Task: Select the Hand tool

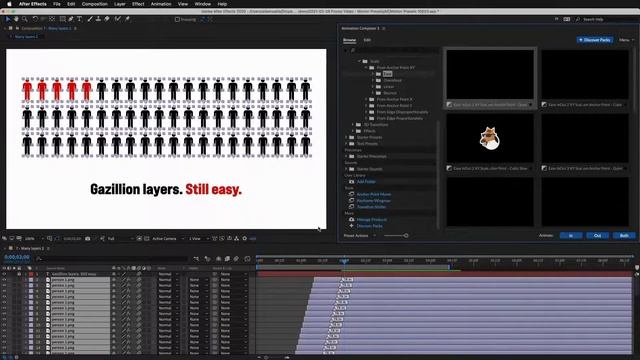Action: (16, 19)
